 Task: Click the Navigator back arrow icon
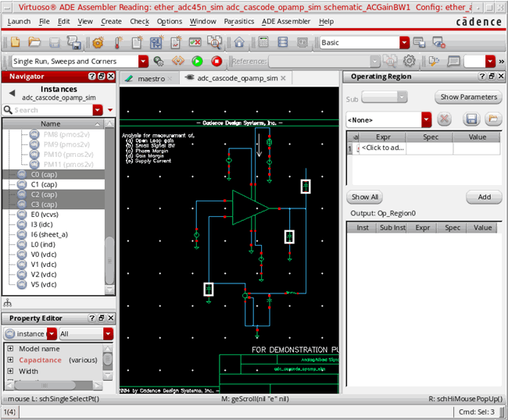12,93
